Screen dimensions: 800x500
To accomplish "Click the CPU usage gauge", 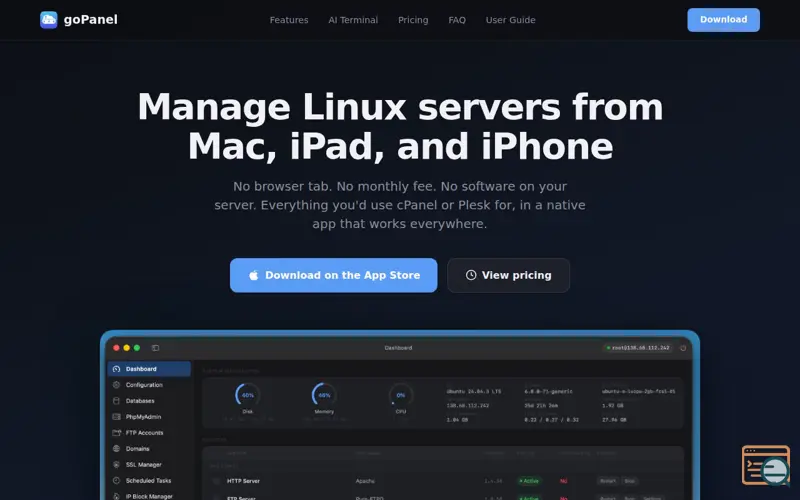I will (x=401, y=395).
